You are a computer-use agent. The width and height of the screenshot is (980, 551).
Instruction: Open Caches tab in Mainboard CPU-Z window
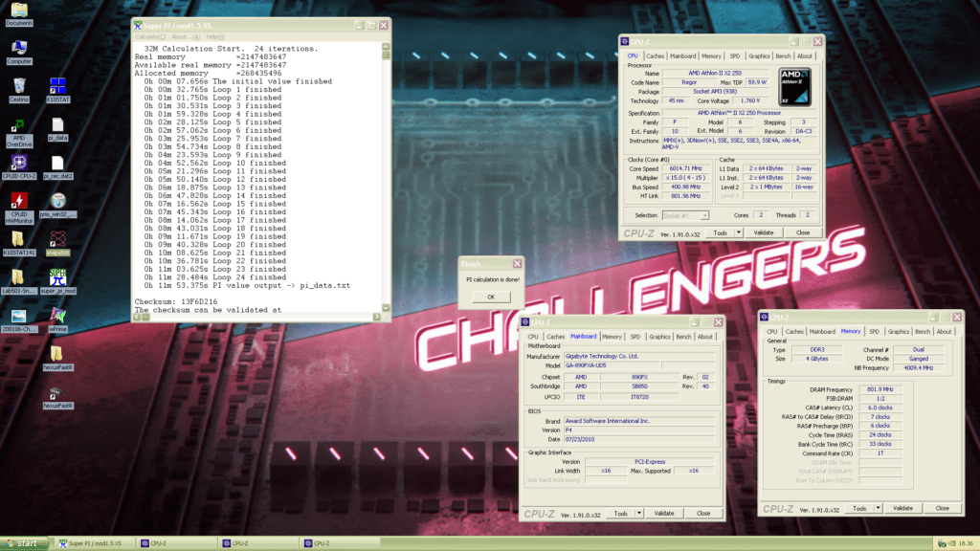[556, 337]
